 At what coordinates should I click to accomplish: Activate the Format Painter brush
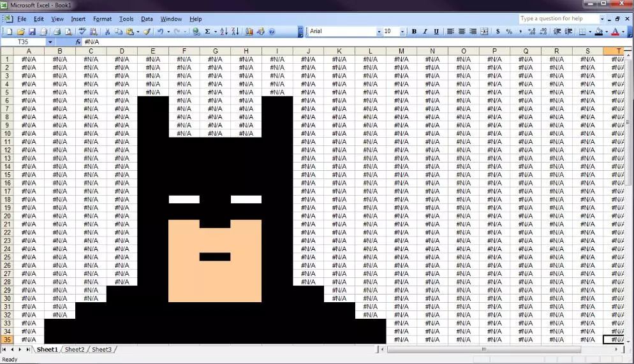pos(147,31)
